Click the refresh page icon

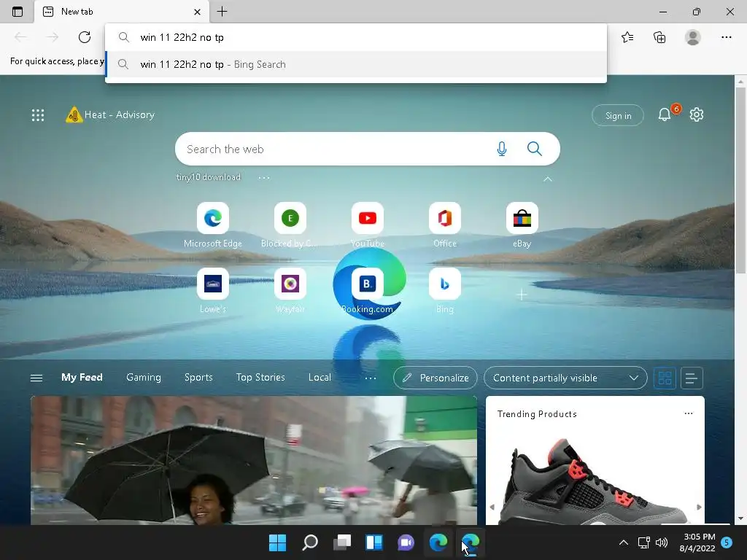point(85,37)
